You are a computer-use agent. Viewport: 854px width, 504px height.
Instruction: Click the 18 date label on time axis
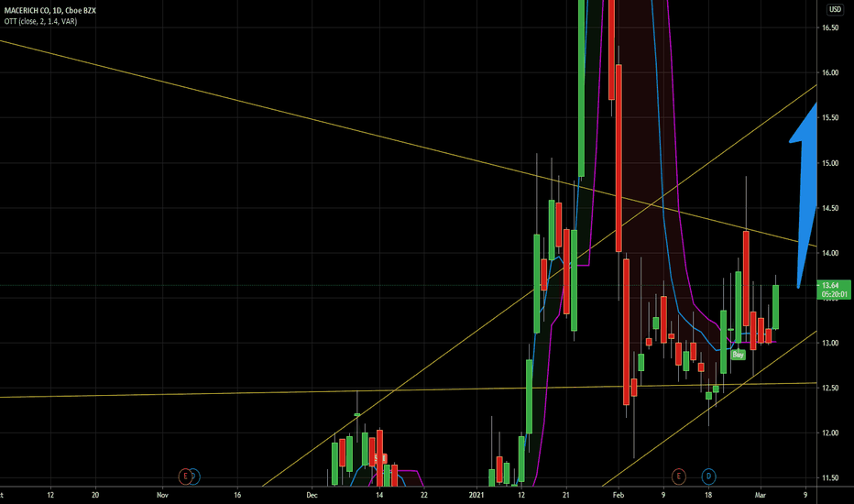point(708,495)
